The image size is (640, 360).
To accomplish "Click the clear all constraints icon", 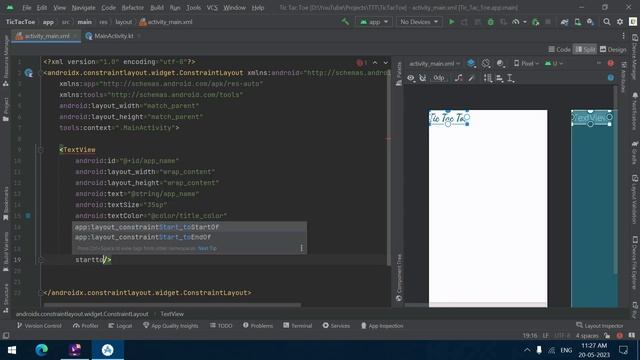I will (x=459, y=78).
